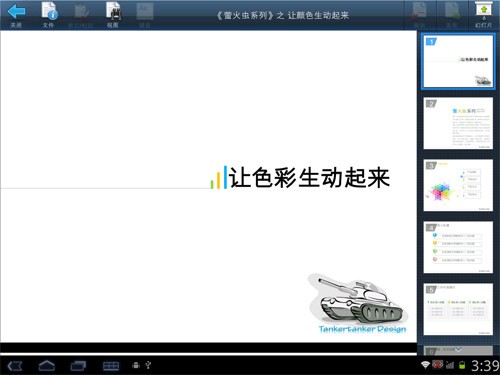
Task: Tap the Android recent apps button
Action: tap(78, 366)
